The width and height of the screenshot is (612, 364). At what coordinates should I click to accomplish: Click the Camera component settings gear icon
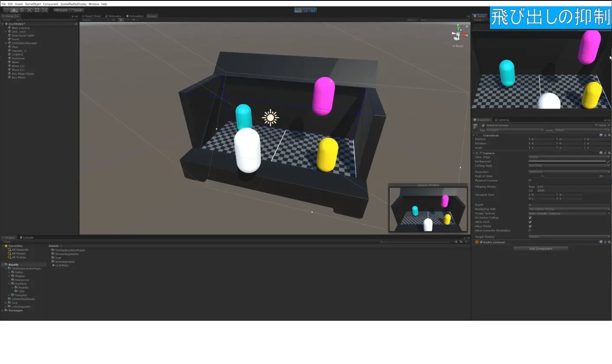pos(609,153)
